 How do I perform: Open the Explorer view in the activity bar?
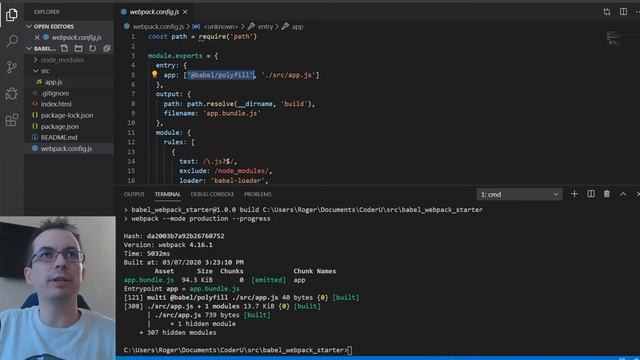[x=12, y=15]
